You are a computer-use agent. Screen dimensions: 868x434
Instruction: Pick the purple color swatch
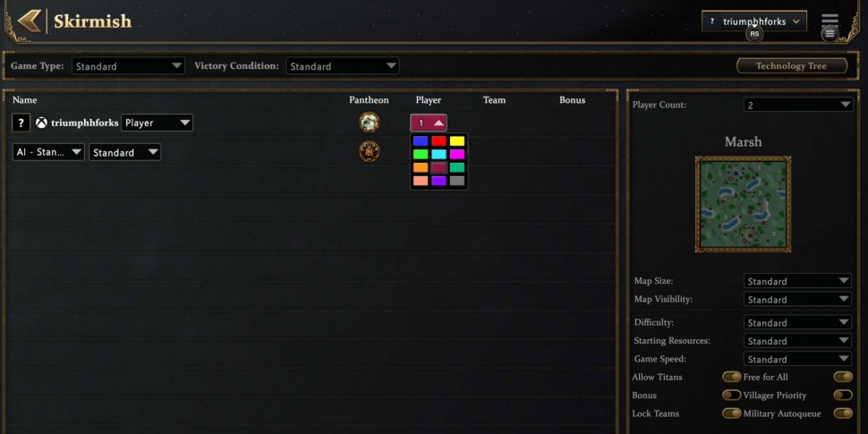(x=438, y=181)
